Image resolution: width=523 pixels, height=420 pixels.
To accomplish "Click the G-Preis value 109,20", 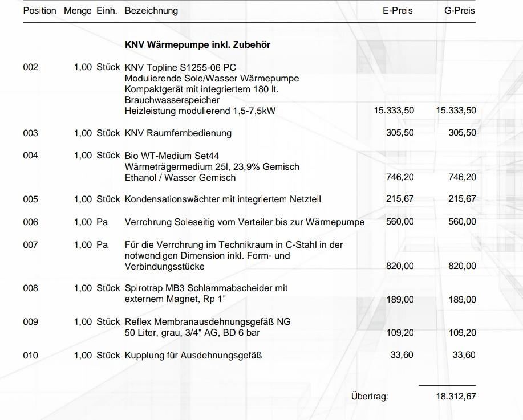I will pos(463,333).
